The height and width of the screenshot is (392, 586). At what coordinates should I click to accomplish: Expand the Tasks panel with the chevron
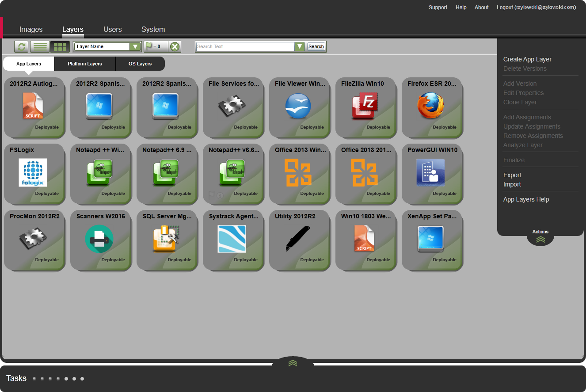coord(293,363)
